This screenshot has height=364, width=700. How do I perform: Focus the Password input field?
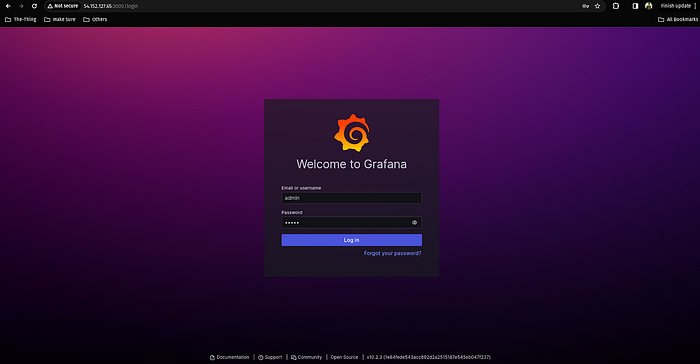(351, 222)
